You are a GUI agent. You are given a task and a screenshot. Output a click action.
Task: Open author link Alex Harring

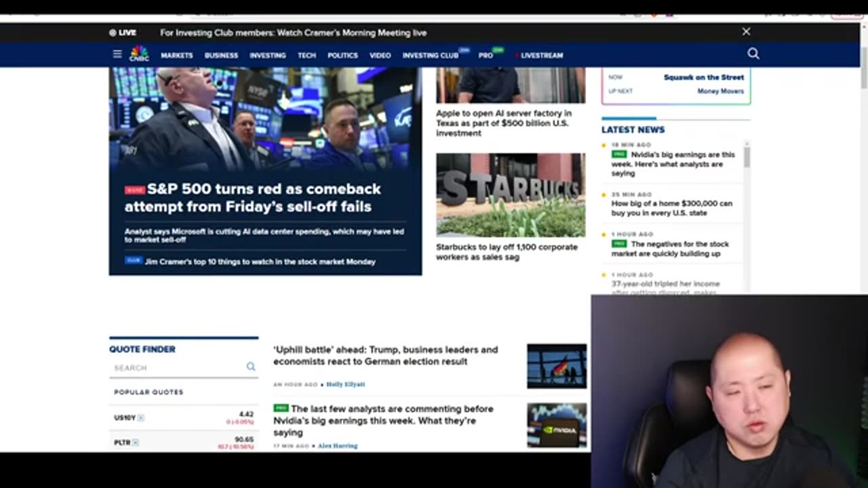(x=337, y=446)
